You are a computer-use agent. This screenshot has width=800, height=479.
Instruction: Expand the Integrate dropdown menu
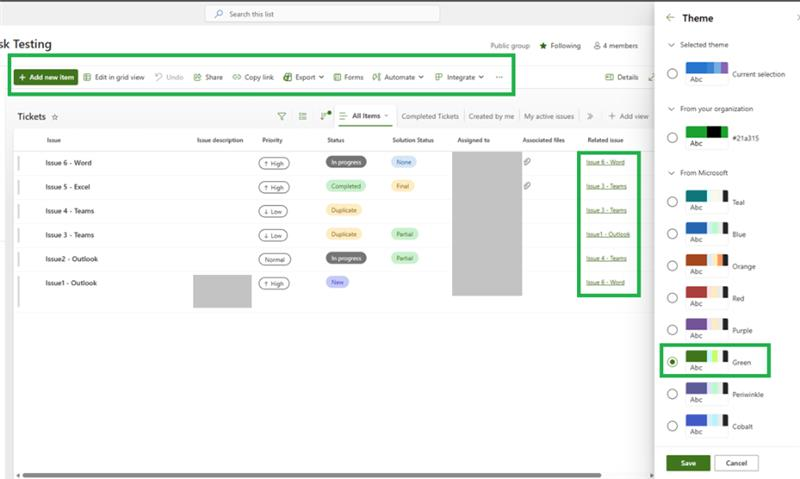pyautogui.click(x=459, y=77)
